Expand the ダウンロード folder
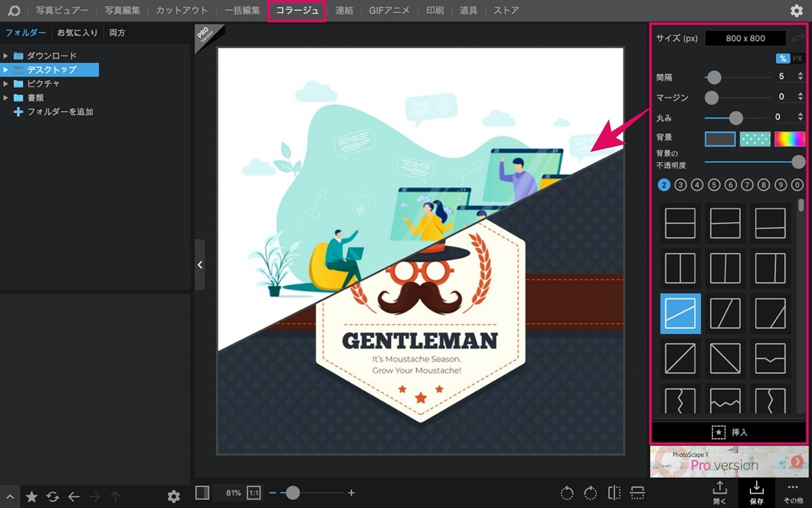This screenshot has height=508, width=812. 6,56
